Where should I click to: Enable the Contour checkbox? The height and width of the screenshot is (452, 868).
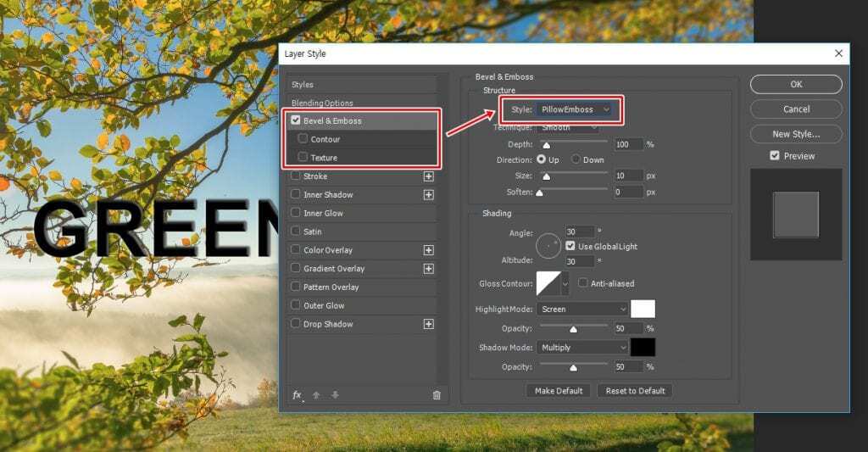point(303,138)
